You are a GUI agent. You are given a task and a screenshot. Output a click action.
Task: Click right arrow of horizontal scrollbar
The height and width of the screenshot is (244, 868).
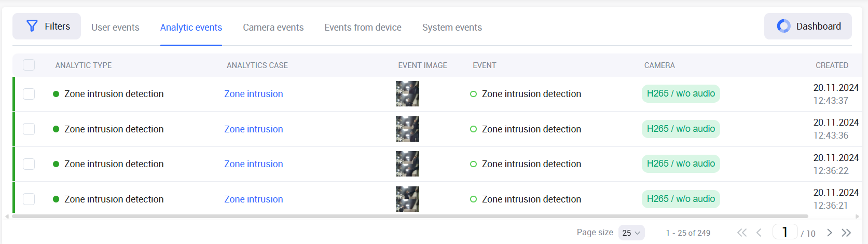pos(858,216)
